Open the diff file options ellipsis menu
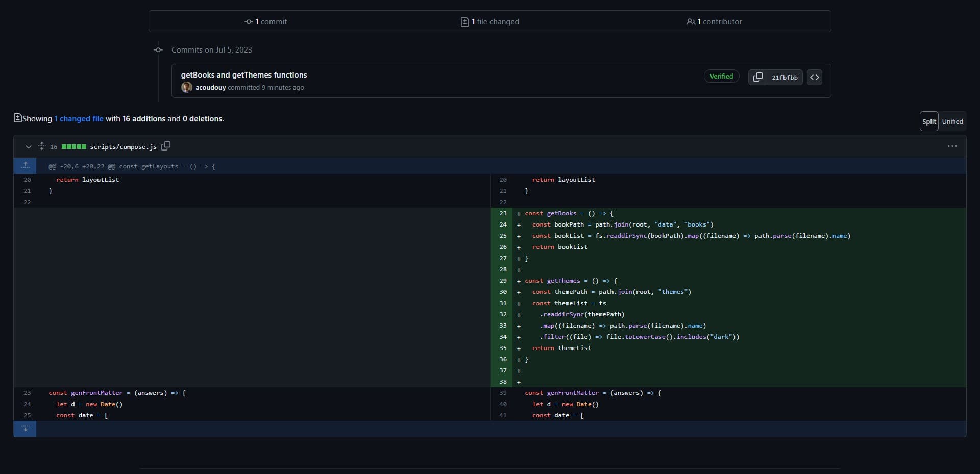Screen dimensions: 980x474 (952, 146)
